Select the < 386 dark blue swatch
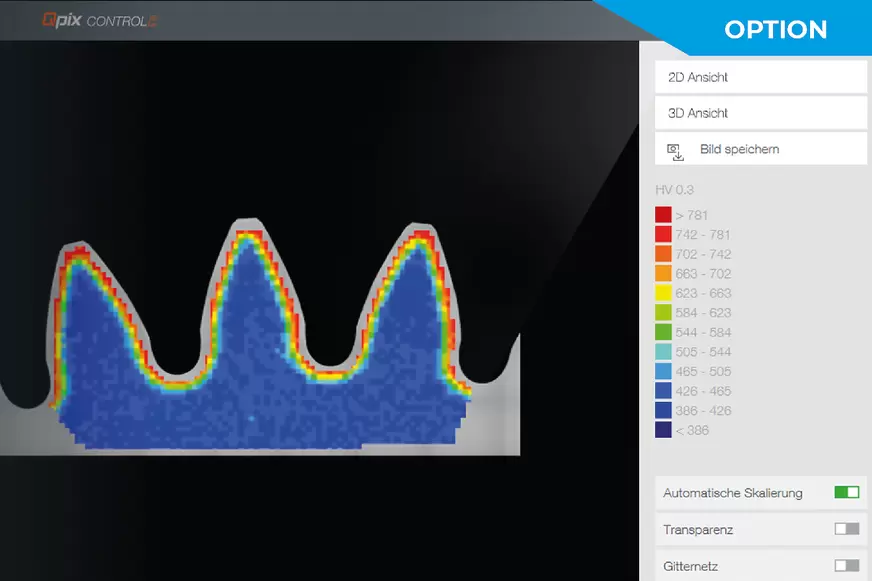Image resolution: width=872 pixels, height=581 pixels. [663, 430]
